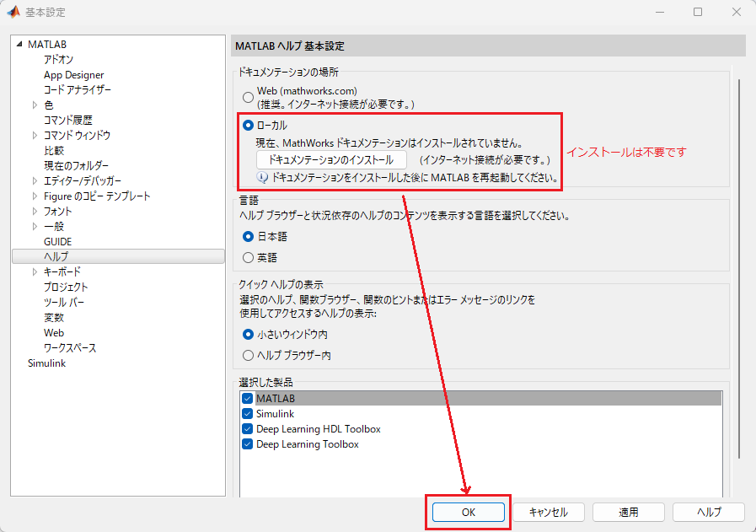The width and height of the screenshot is (756, 532).
Task: Select Simulink in the preferences tree
Action: tap(46, 363)
